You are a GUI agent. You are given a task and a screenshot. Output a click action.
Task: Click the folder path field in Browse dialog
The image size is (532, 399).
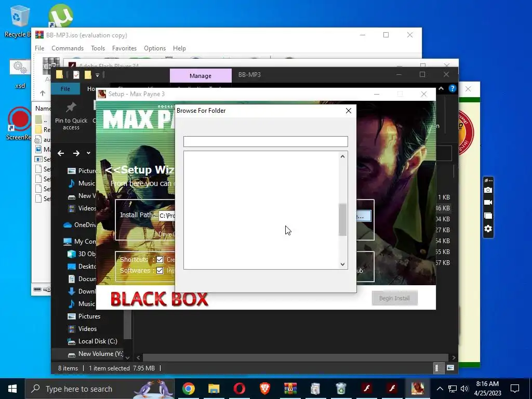coord(265,141)
